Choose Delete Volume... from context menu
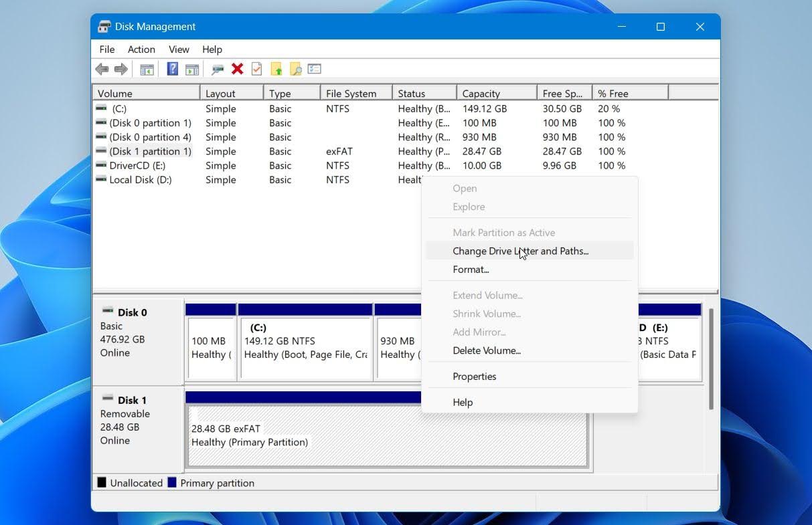The height and width of the screenshot is (525, 812). (530, 350)
